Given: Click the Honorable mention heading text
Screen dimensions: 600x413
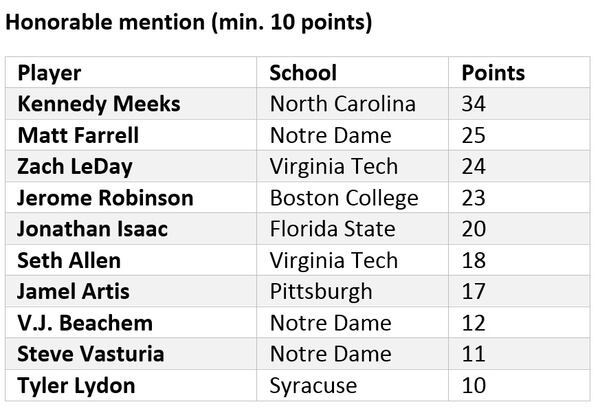Looking at the screenshot, I should tap(189, 22).
